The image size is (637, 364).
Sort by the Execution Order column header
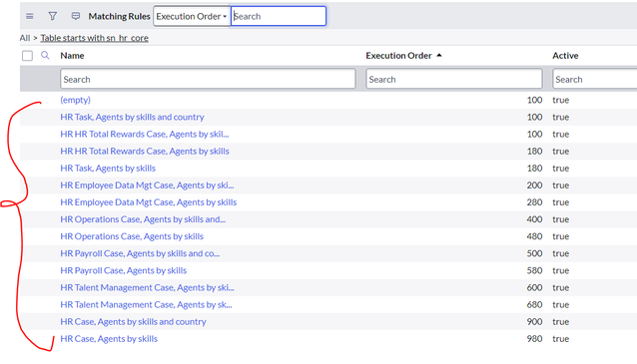tap(398, 56)
